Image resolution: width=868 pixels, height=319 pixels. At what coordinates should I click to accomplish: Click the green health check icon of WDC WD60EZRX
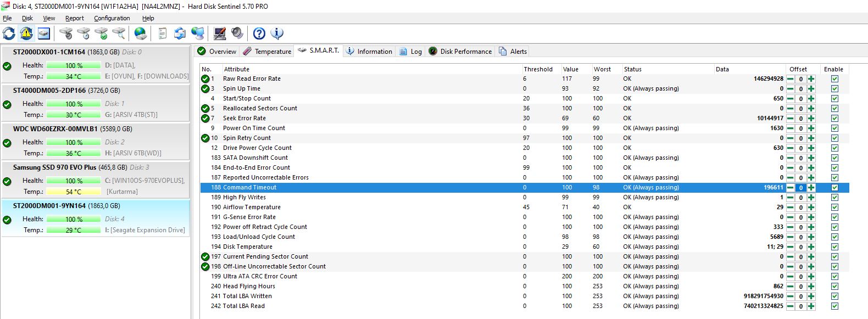pos(7,143)
